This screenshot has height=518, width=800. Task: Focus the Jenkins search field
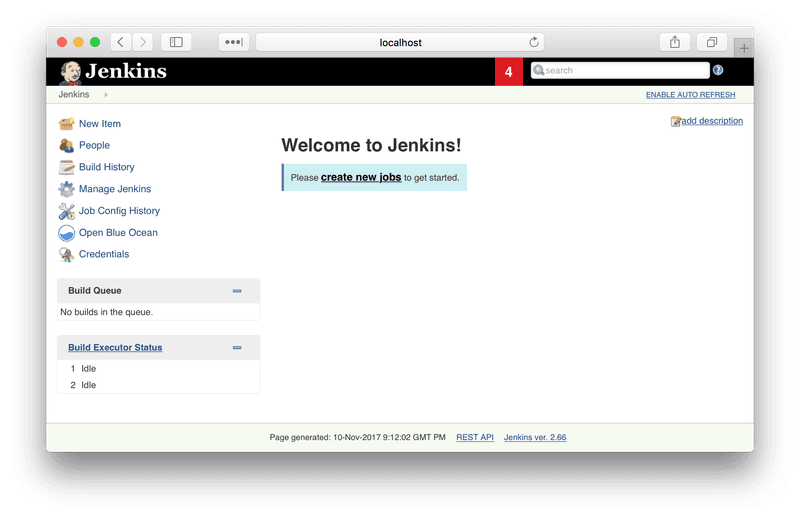620,70
